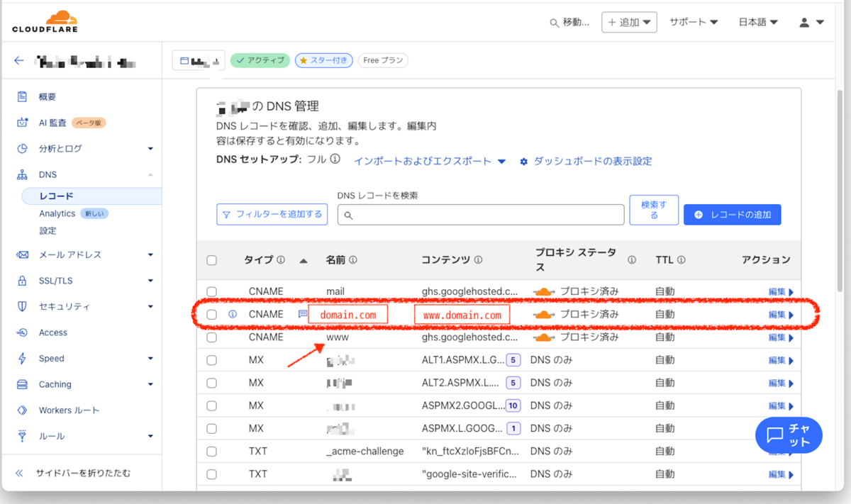The image size is (851, 504).
Task: Click info icon beside プロキシ ステータス header
Action: (x=631, y=260)
